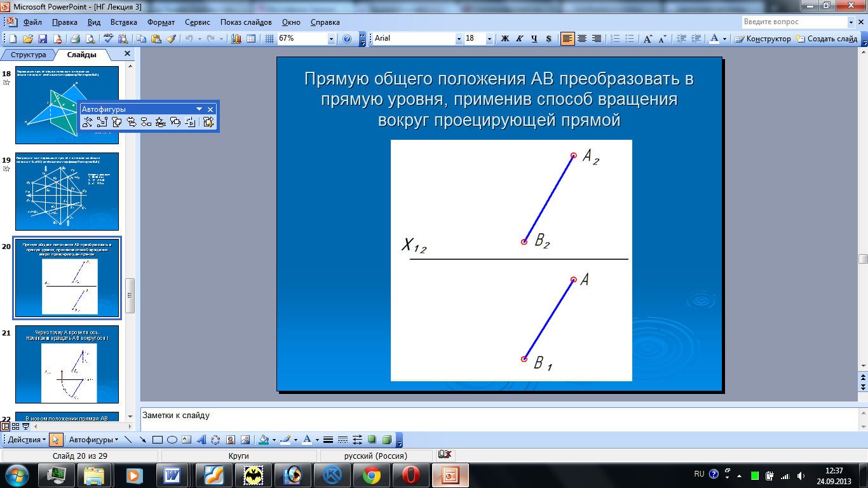868x488 pixels.
Task: Select the Format Painter brush
Action: [170, 39]
